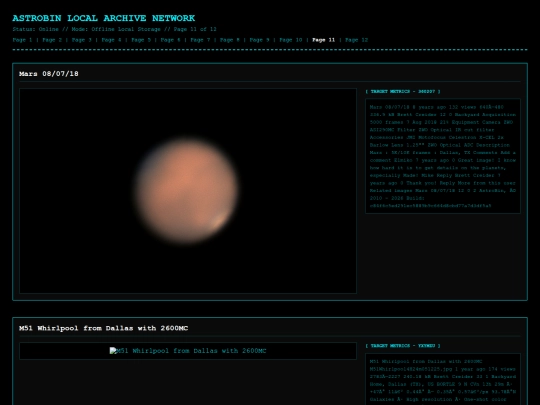Go to Page 7
The image size is (540, 405).
(200, 40)
